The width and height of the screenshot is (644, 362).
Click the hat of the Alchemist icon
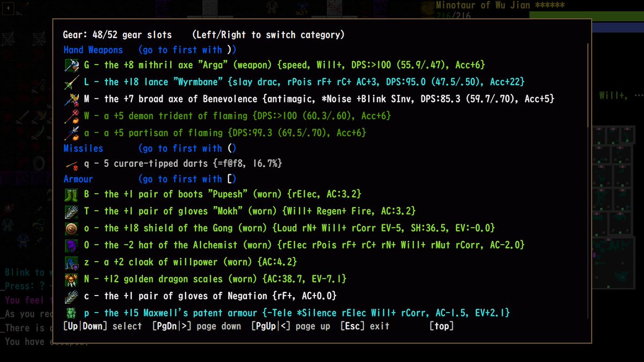click(71, 245)
